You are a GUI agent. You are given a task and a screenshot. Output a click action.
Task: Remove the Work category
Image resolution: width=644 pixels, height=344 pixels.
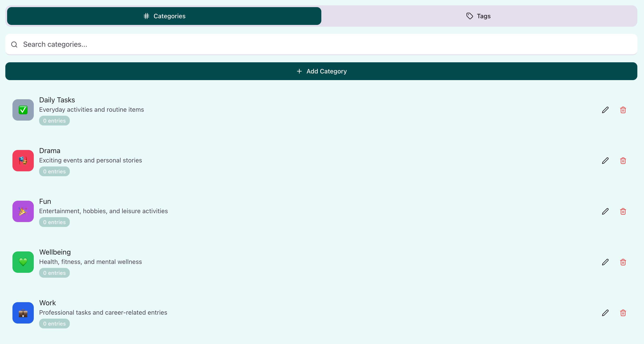tap(623, 313)
